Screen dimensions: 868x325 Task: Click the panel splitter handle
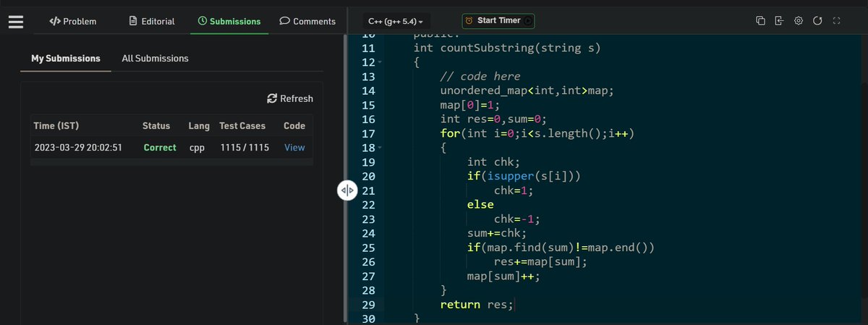[x=346, y=190]
